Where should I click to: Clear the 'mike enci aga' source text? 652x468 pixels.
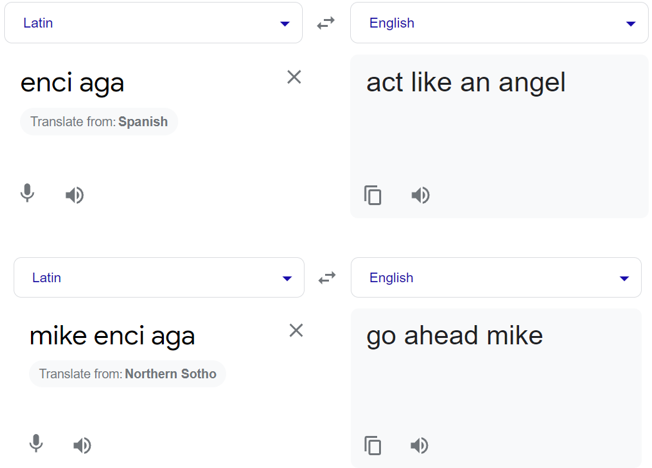tap(296, 331)
